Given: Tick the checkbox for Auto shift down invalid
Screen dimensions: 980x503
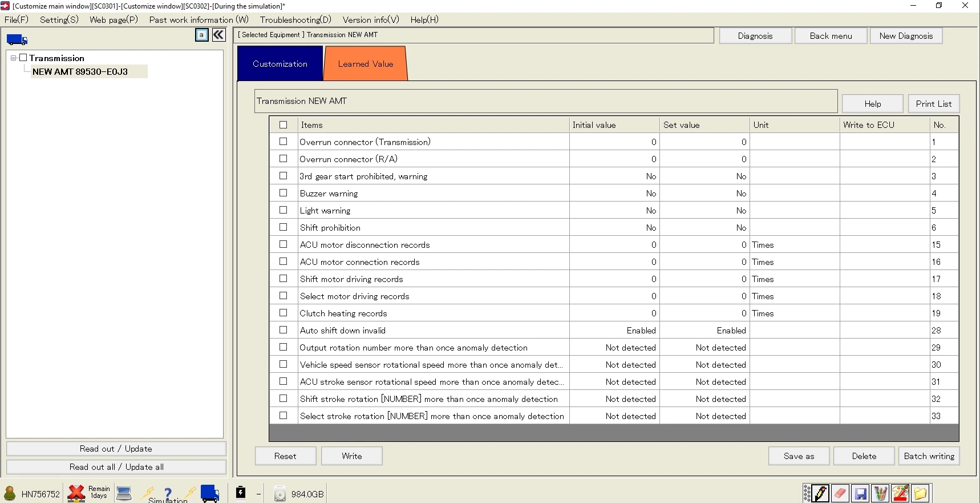Looking at the screenshot, I should click(283, 330).
